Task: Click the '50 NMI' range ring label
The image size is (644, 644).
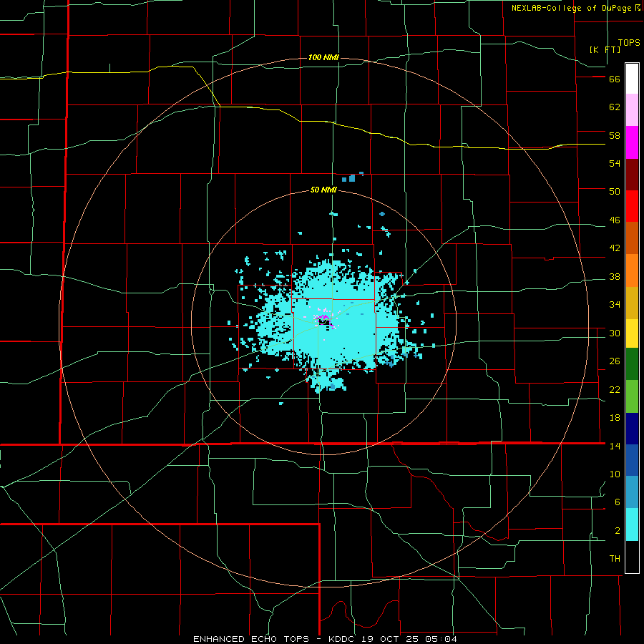Action: (x=323, y=190)
